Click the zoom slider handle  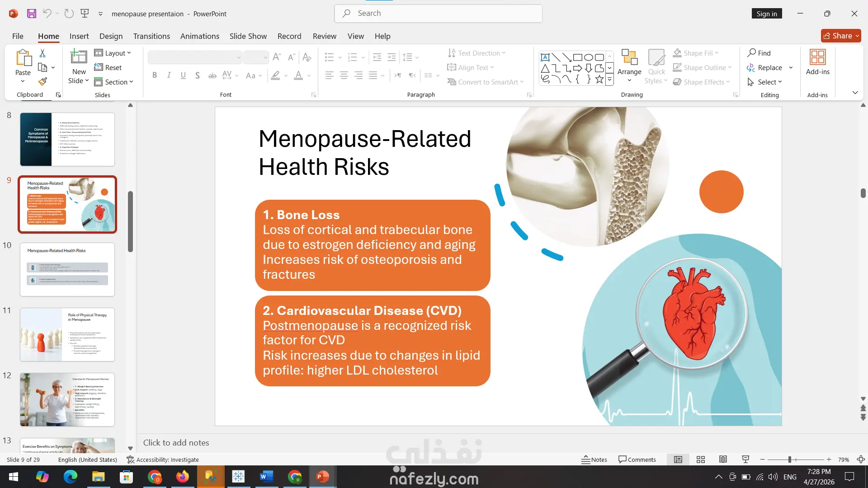789,460
